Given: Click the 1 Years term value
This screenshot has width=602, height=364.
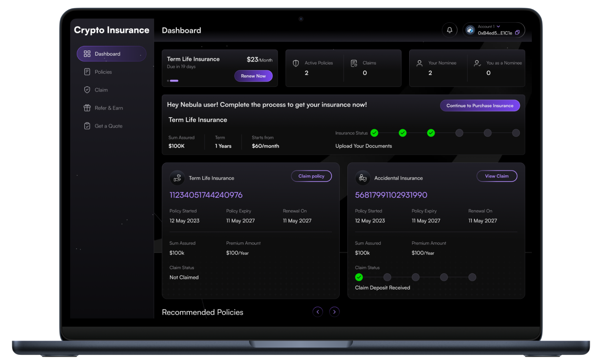Looking at the screenshot, I should click(x=223, y=146).
